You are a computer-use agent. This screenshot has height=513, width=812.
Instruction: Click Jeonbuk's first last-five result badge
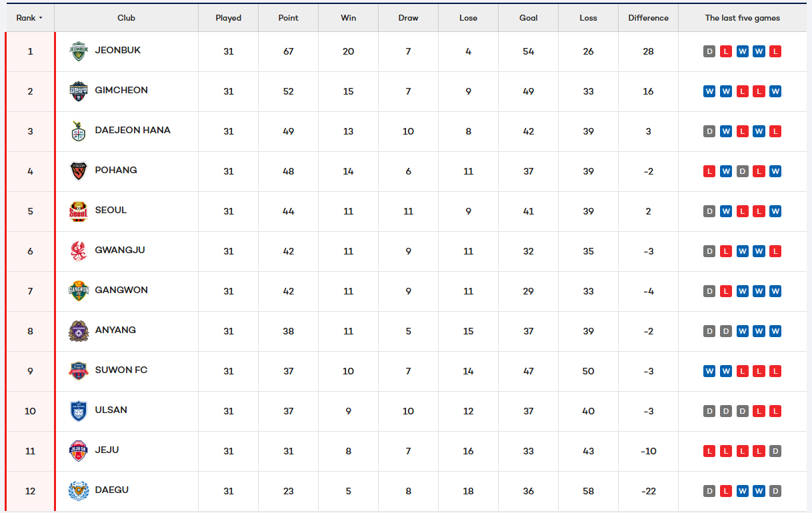[709, 51]
